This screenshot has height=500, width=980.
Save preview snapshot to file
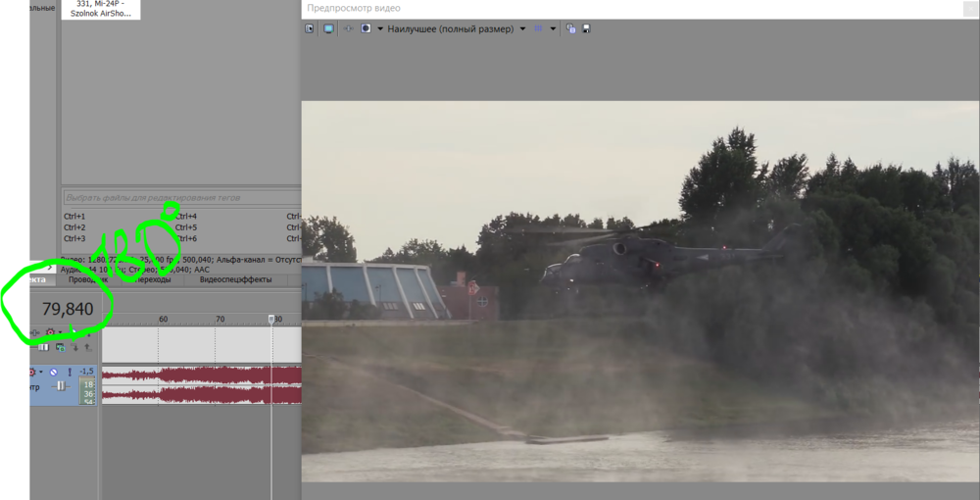tap(586, 28)
